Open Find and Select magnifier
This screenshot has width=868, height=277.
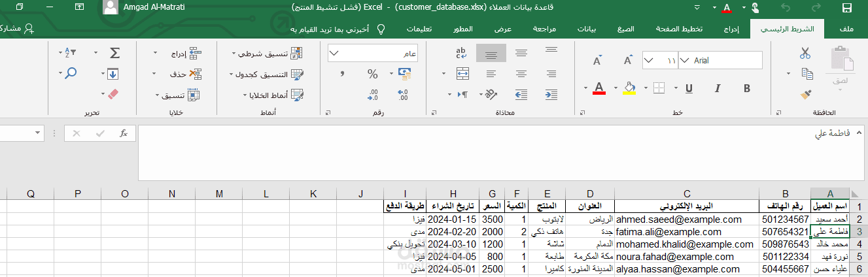(x=69, y=74)
